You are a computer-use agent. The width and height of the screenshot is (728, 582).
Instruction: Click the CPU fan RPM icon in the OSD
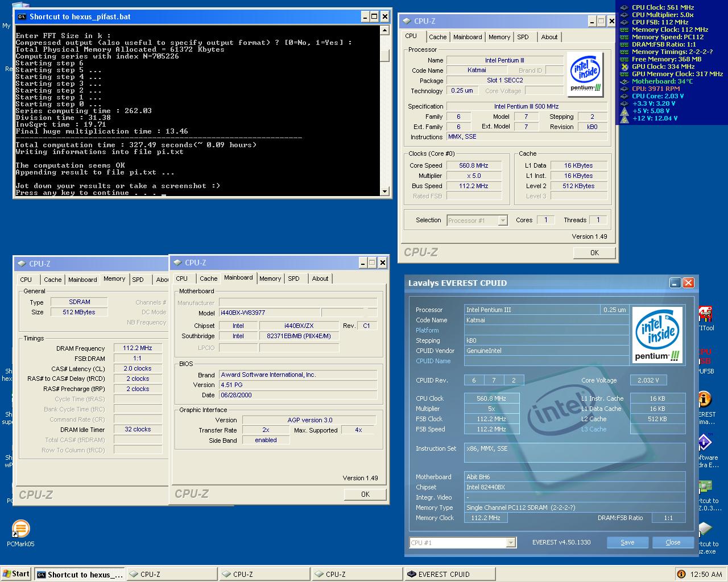click(624, 89)
